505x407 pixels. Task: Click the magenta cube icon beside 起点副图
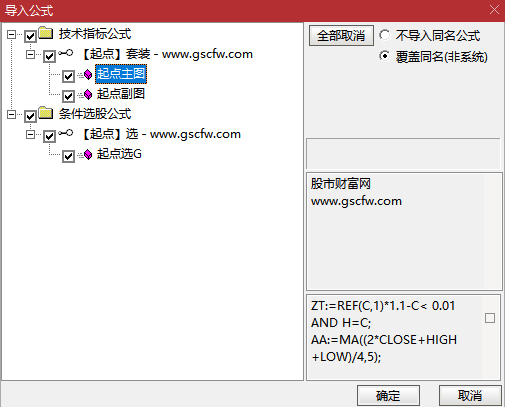(88, 95)
